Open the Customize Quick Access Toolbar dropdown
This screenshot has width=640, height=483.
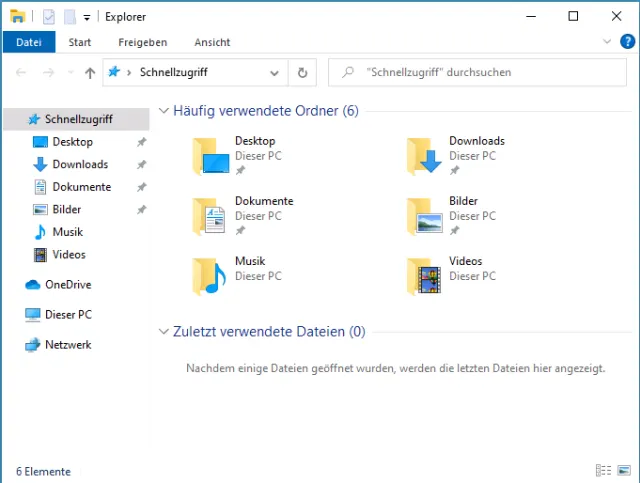click(87, 18)
